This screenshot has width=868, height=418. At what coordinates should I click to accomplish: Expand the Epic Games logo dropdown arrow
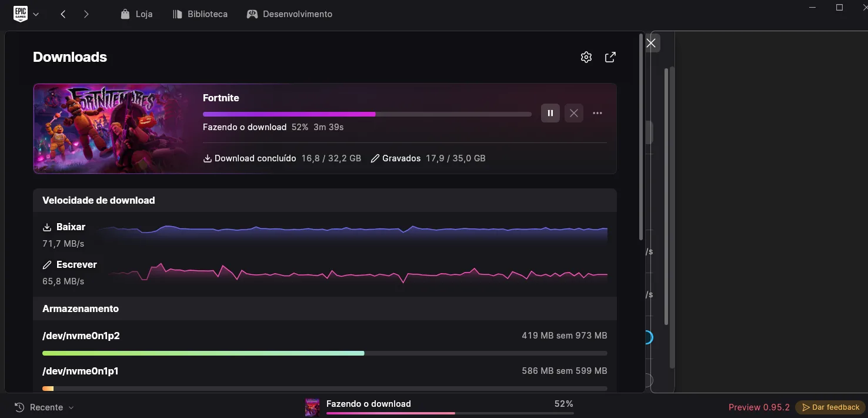pyautogui.click(x=36, y=15)
